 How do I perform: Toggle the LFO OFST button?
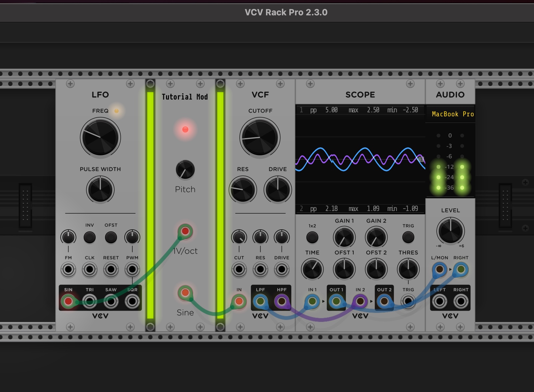(111, 237)
